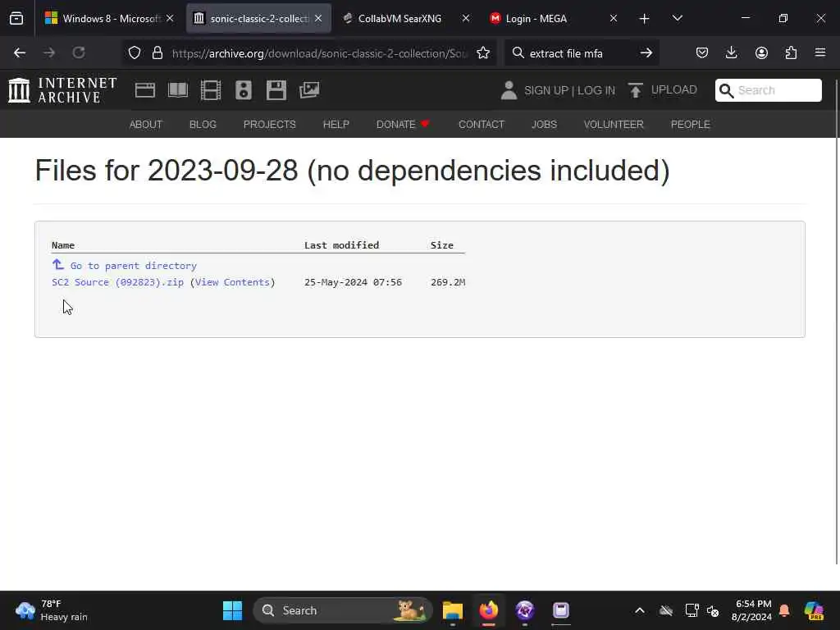Screen dimensions: 840x630
Task: Open the Extensions puzzle icon
Action: [x=791, y=52]
